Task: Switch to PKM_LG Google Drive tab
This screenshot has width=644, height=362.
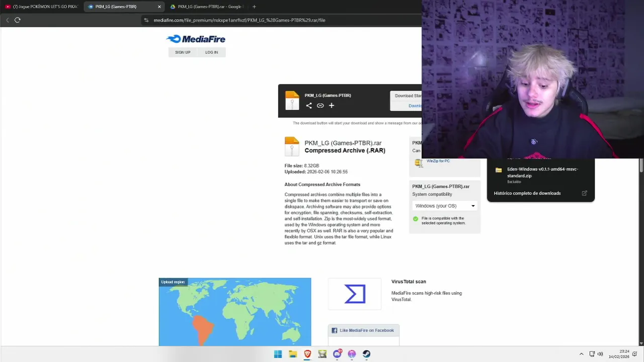Action: 206,7
